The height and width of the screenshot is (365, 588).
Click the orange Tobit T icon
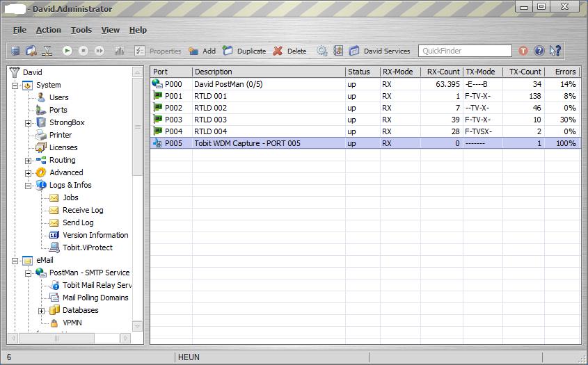click(523, 51)
